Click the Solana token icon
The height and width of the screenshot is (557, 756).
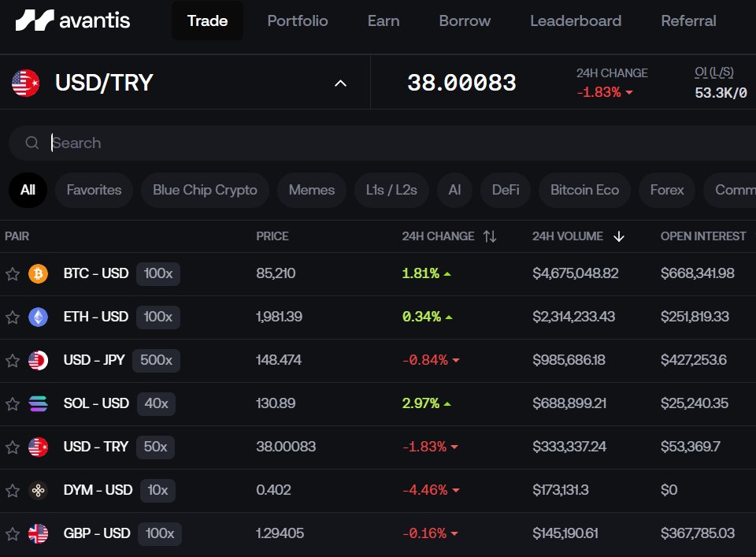(37, 403)
